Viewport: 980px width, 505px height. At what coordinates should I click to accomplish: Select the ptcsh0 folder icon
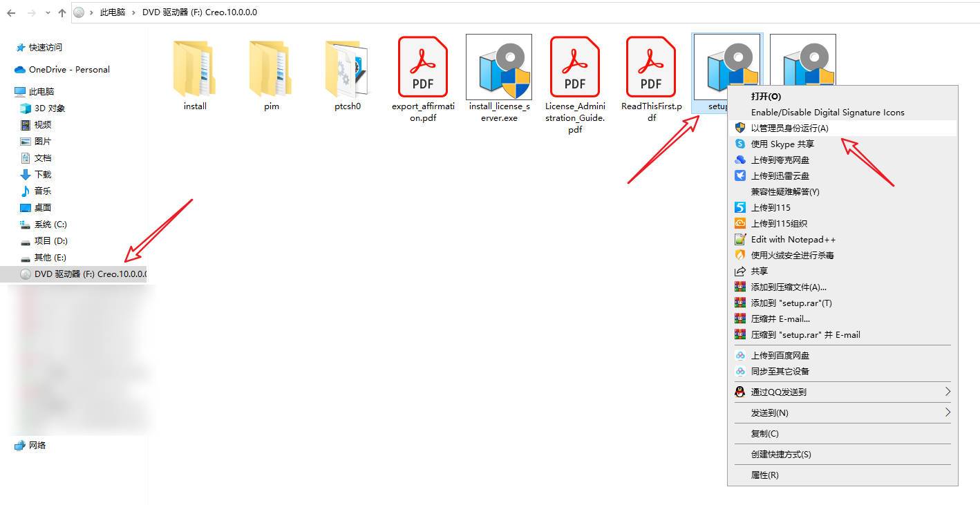pos(347,68)
